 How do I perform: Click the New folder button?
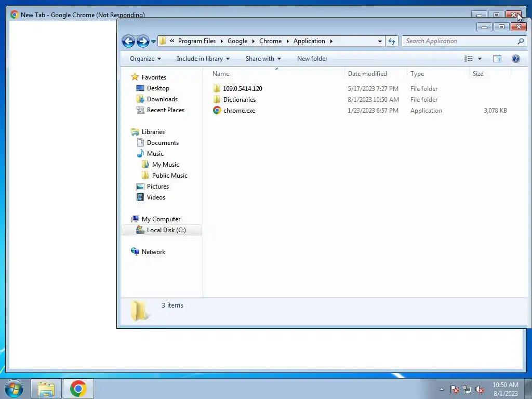click(312, 59)
